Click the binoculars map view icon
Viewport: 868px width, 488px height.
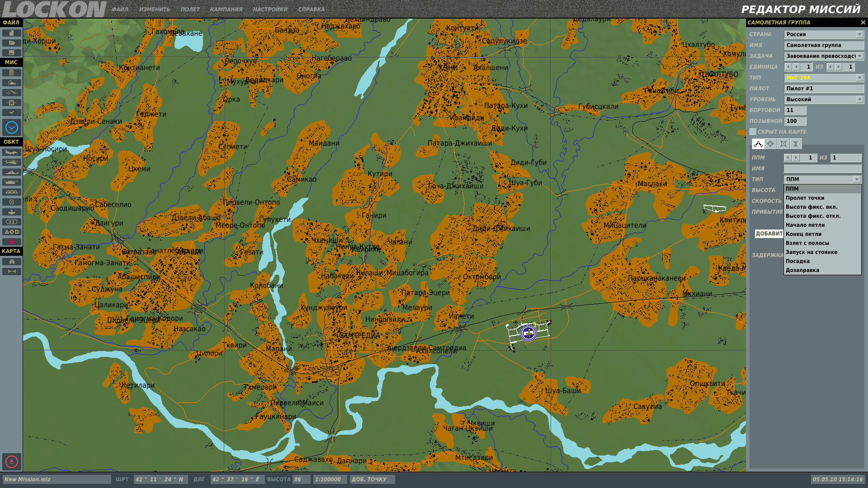point(12,262)
